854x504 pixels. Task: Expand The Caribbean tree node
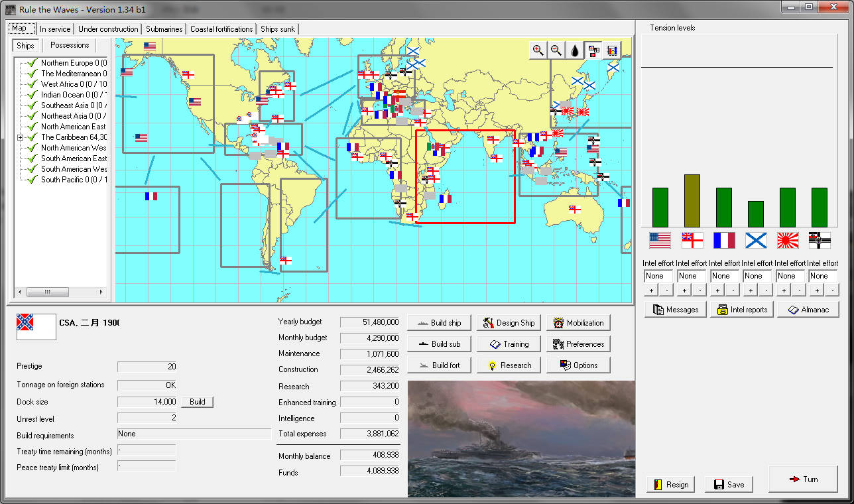coord(21,137)
